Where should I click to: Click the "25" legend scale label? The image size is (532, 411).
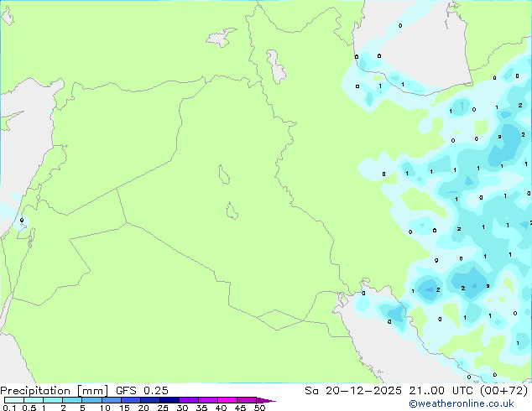[x=163, y=408]
